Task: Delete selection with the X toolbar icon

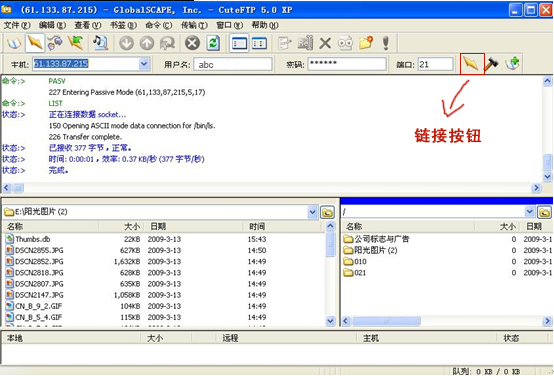Action: coord(325,43)
